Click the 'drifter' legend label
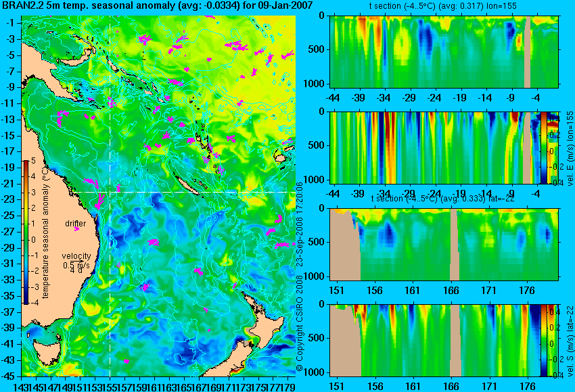Viewport: 575px width, 392px height. coord(76,224)
